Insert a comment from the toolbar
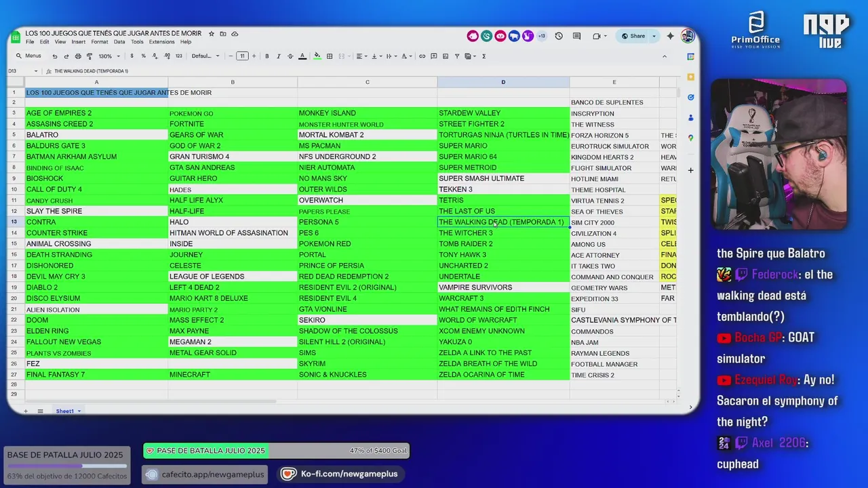The image size is (868, 488). (x=434, y=56)
